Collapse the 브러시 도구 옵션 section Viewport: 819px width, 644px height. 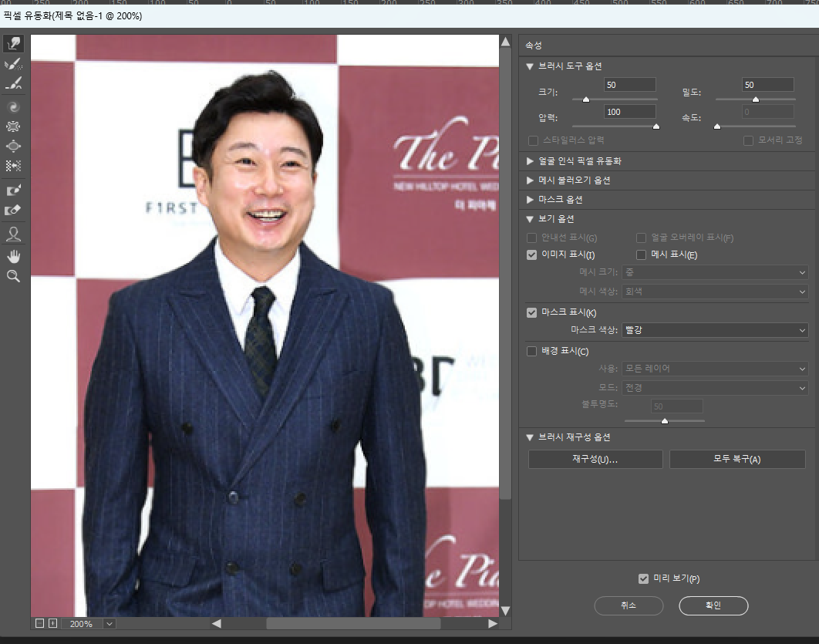530,66
